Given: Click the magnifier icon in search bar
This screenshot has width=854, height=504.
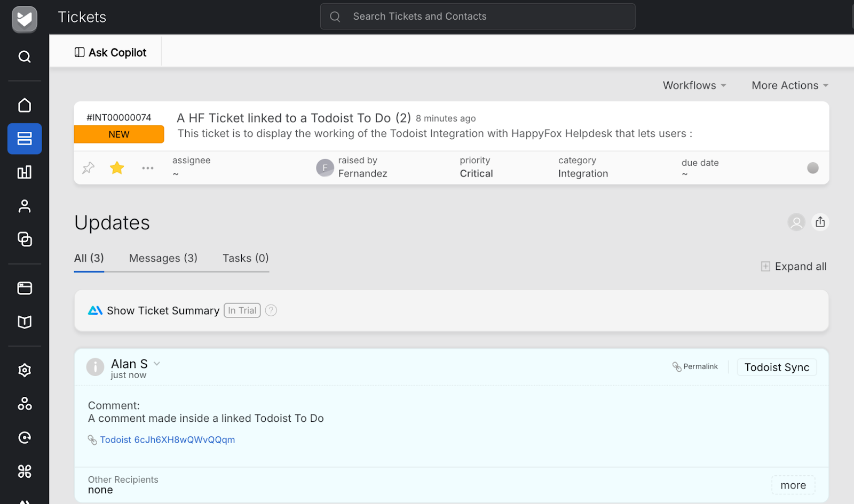Looking at the screenshot, I should 335,17.
